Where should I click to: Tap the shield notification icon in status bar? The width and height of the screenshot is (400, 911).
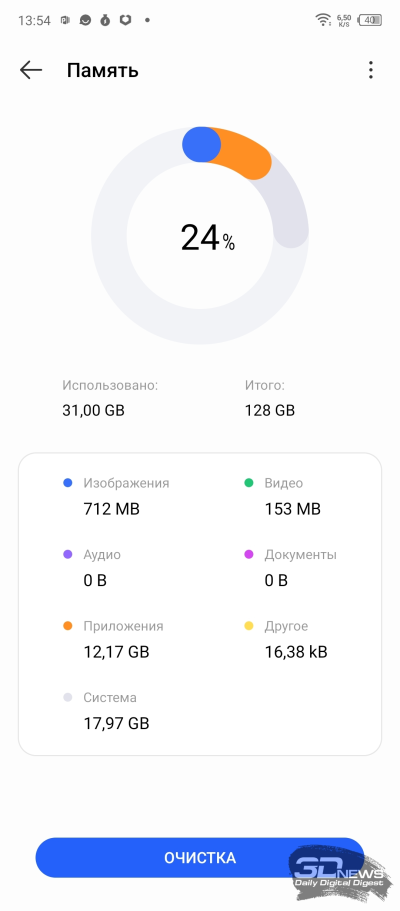pyautogui.click(x=124, y=20)
